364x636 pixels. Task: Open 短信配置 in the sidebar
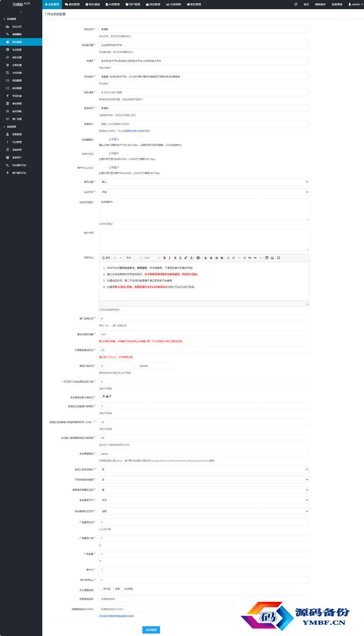(21, 80)
